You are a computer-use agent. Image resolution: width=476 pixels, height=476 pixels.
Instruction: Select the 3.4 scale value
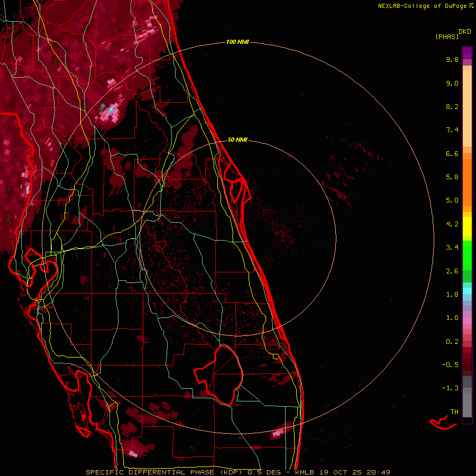pos(452,248)
